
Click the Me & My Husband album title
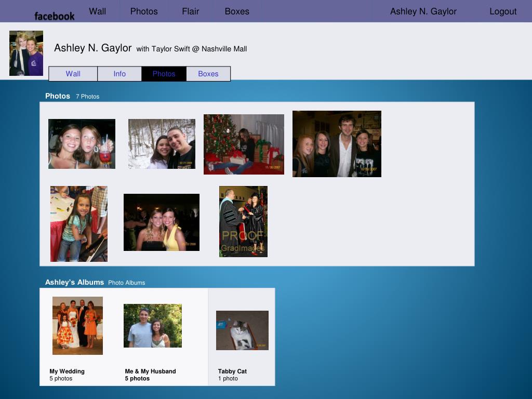coord(150,371)
